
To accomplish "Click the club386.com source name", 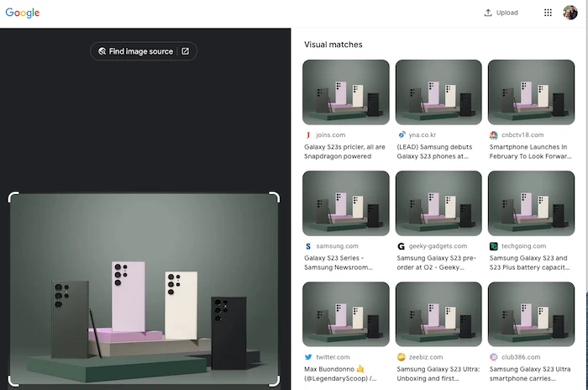I will (x=521, y=357).
